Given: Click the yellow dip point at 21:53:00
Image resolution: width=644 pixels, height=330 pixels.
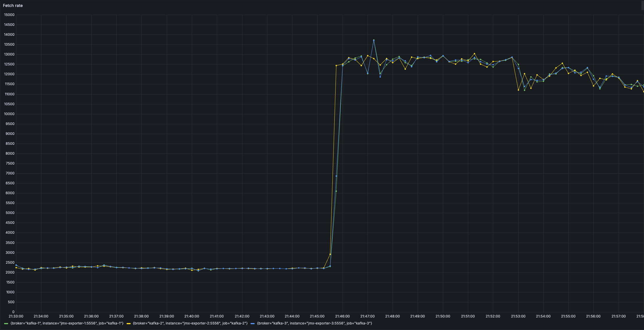Looking at the screenshot, I should pyautogui.click(x=518, y=90).
